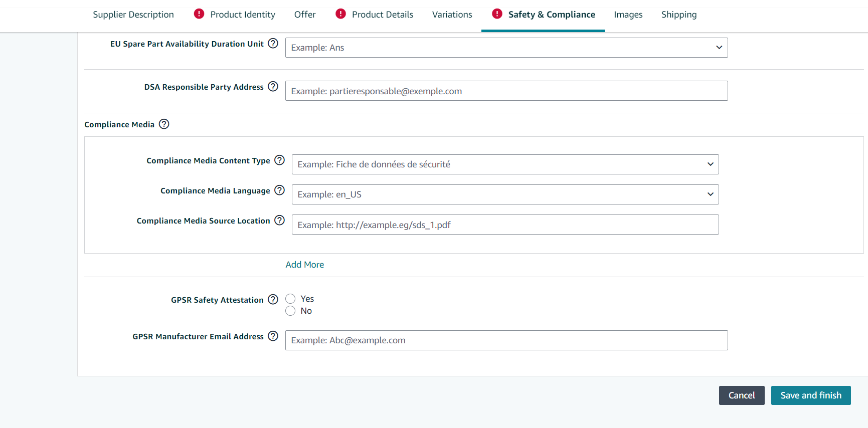Click help icon for EU Spare Part Duration Unit
The height and width of the screenshot is (428, 868).
(273, 44)
